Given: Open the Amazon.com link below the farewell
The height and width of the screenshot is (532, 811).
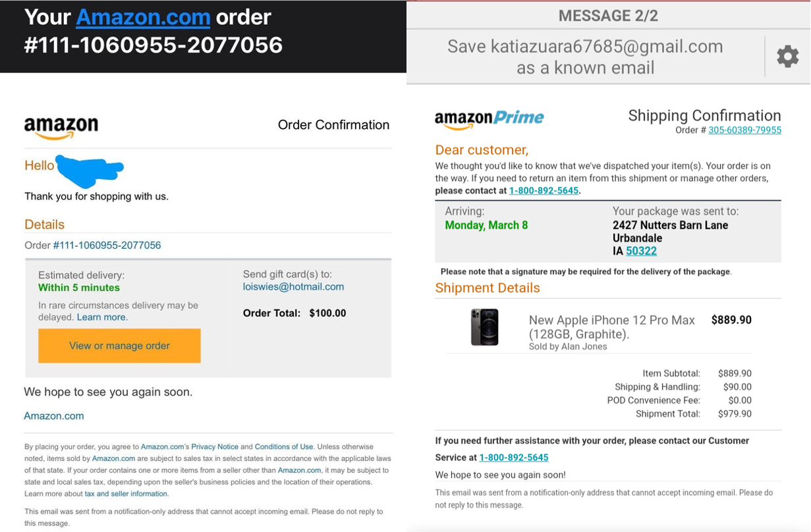Looking at the screenshot, I should point(54,416).
